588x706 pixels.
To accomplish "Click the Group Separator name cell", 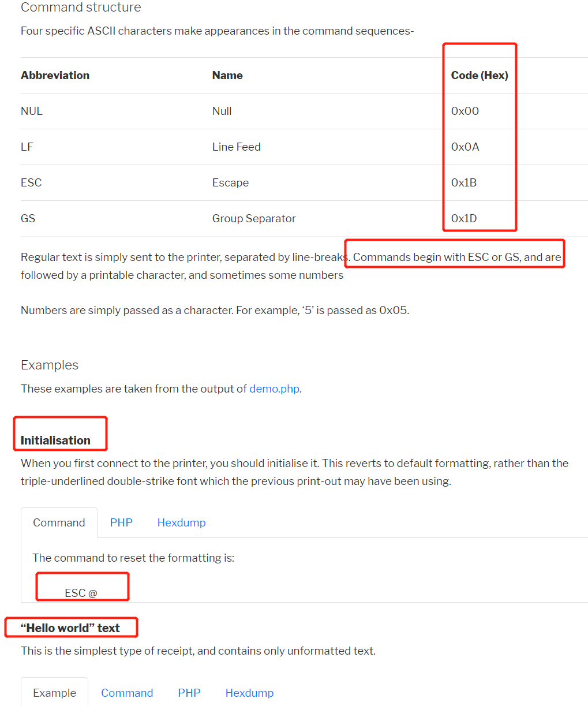I will 254,218.
